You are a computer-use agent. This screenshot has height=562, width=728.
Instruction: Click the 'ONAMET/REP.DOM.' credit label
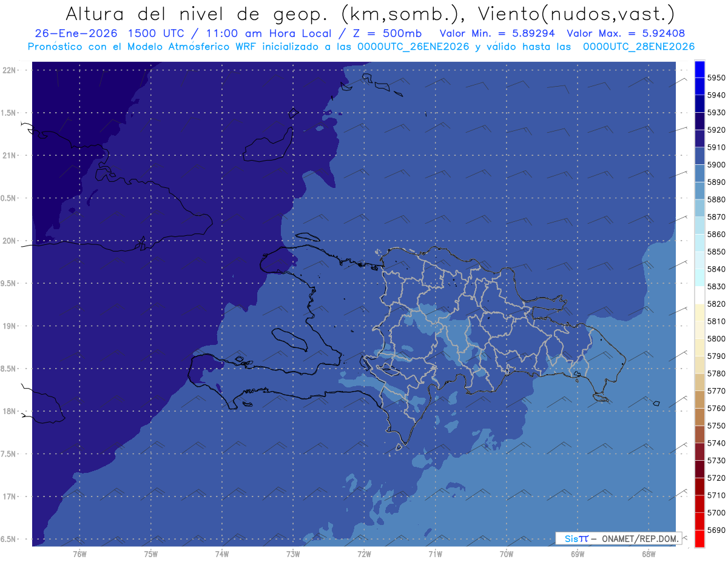(x=639, y=538)
